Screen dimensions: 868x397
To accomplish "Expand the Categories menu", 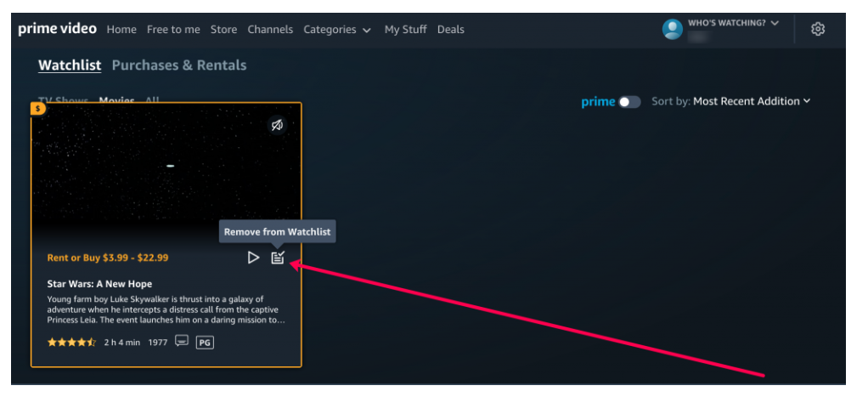I will (x=336, y=30).
